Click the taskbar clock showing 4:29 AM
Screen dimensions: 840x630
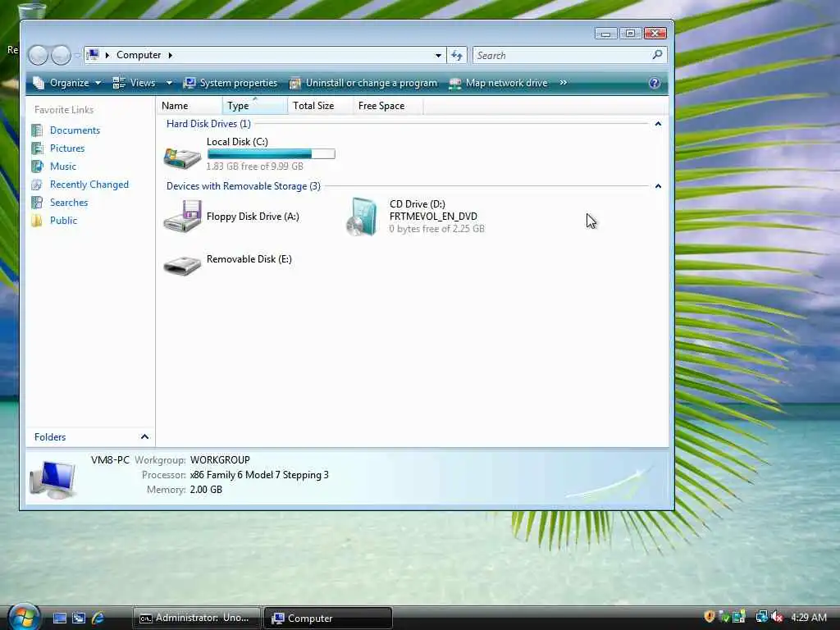[x=808, y=618]
